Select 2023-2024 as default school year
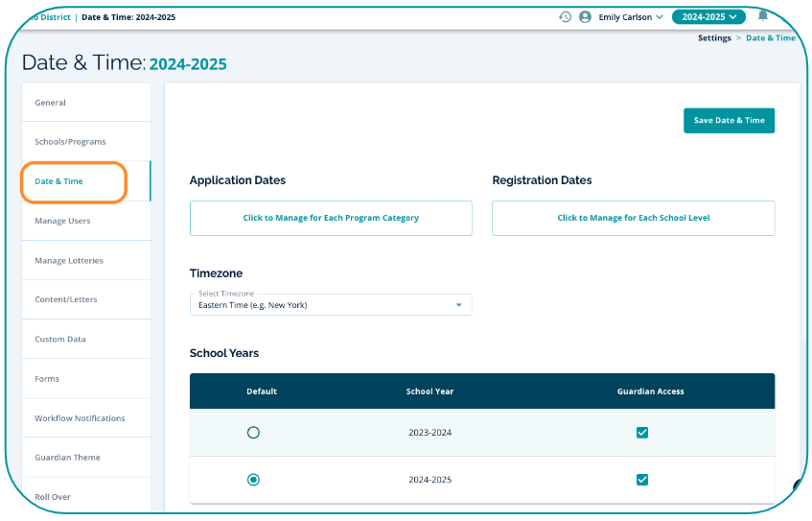The height and width of the screenshot is (521, 812). (253, 433)
